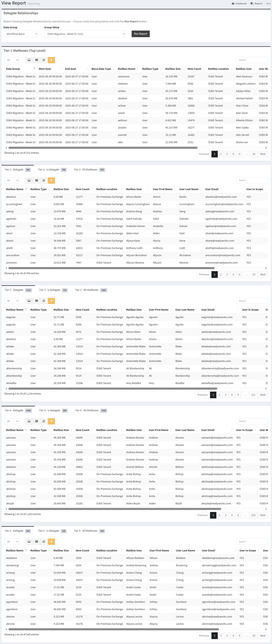Click the filter icon in the Tier 2 table toolbar
This screenshot has height=644, width=272.
click(x=51, y=181)
